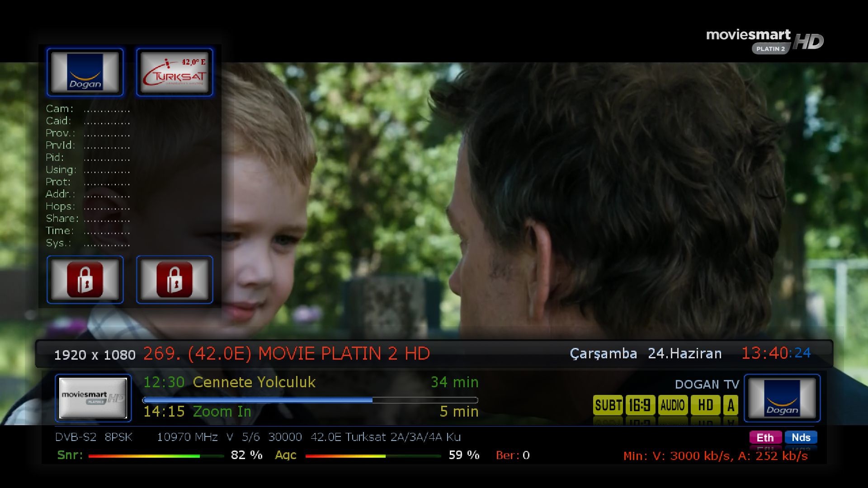Click the moviesmart HD channel picon
This screenshot has height=488, width=868.
(93, 398)
